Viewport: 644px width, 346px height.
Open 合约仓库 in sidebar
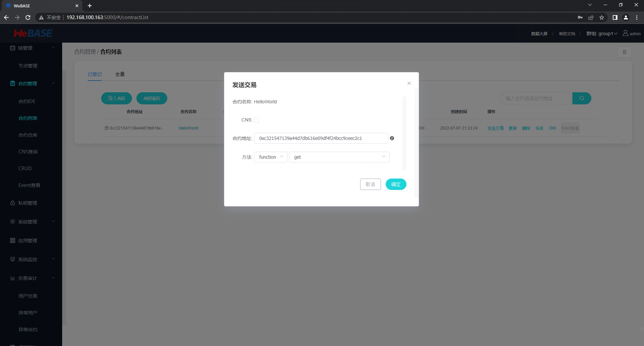(28, 135)
